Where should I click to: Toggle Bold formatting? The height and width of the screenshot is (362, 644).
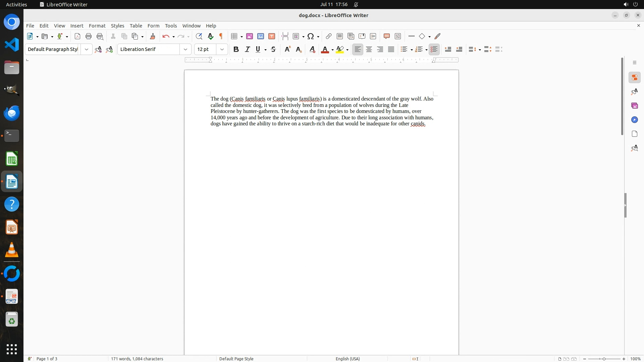tap(236, 50)
